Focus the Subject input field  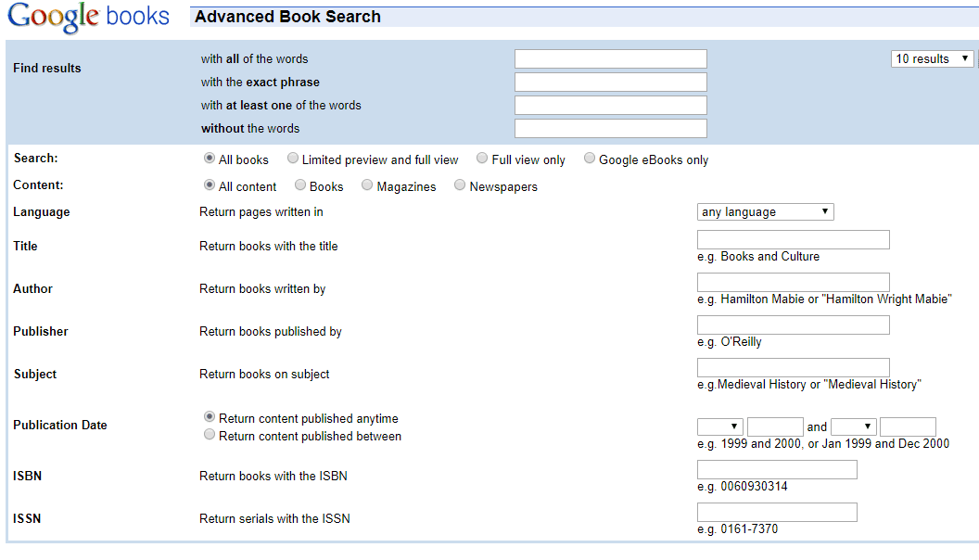[793, 367]
